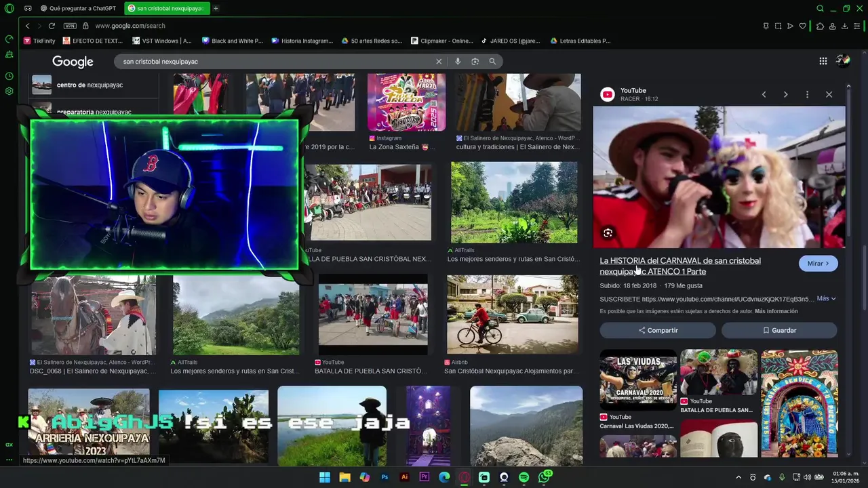Click the heart bookmark icon in address bar

(x=803, y=26)
